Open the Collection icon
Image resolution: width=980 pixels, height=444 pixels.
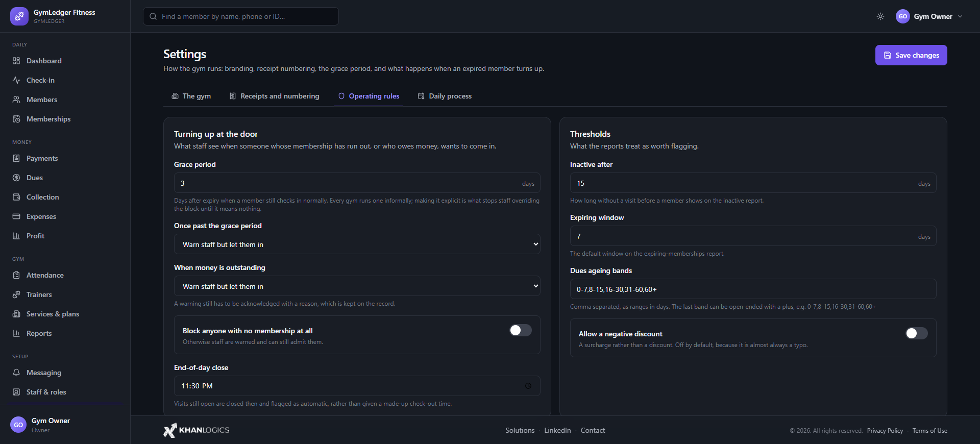pyautogui.click(x=16, y=197)
